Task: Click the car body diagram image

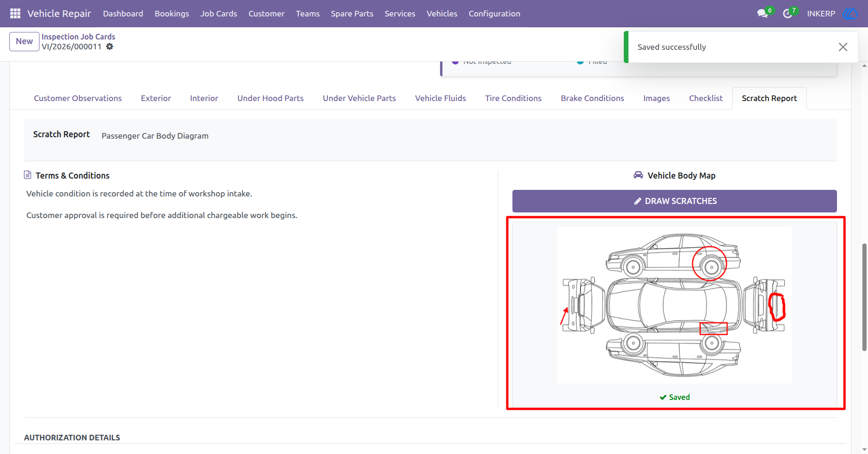Action: pos(674,305)
